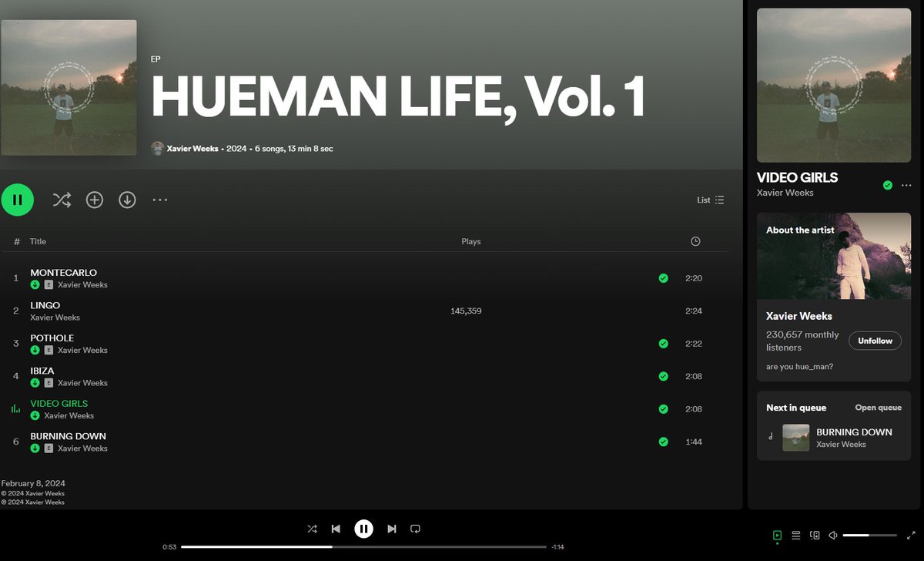This screenshot has height=561, width=924.
Task: Enter full screen mode
Action: [911, 535]
